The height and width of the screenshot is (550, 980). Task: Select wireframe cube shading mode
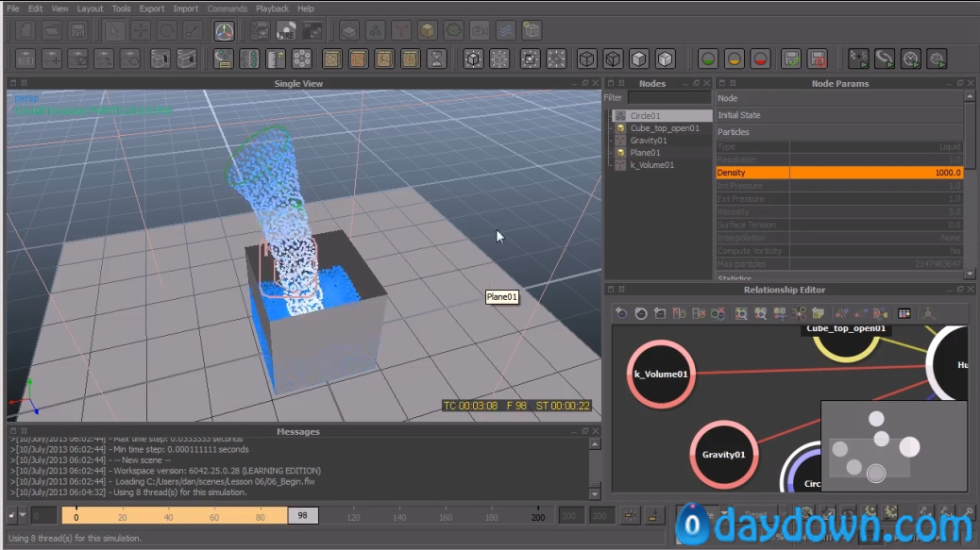pyautogui.click(x=586, y=59)
